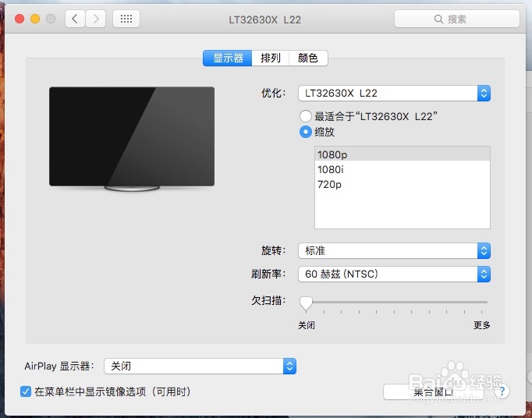Viewport: 532px width, 418px height.
Task: Close the window with red button
Action: (x=20, y=19)
